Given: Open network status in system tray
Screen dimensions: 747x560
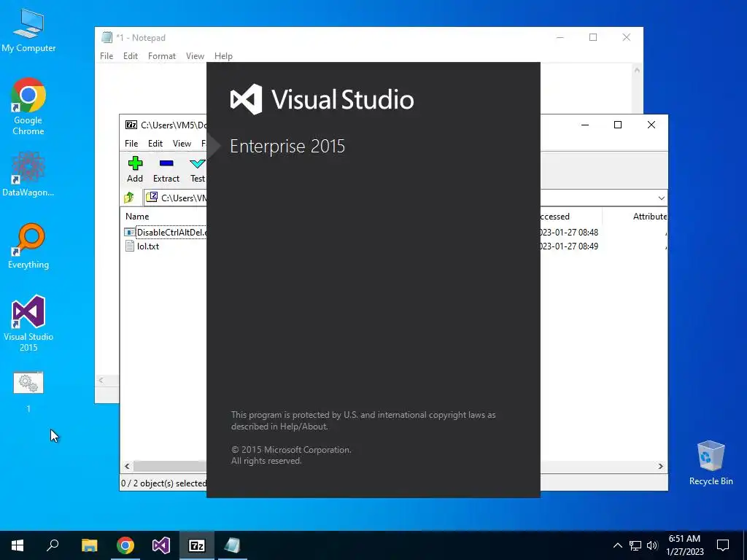Looking at the screenshot, I should click(635, 545).
